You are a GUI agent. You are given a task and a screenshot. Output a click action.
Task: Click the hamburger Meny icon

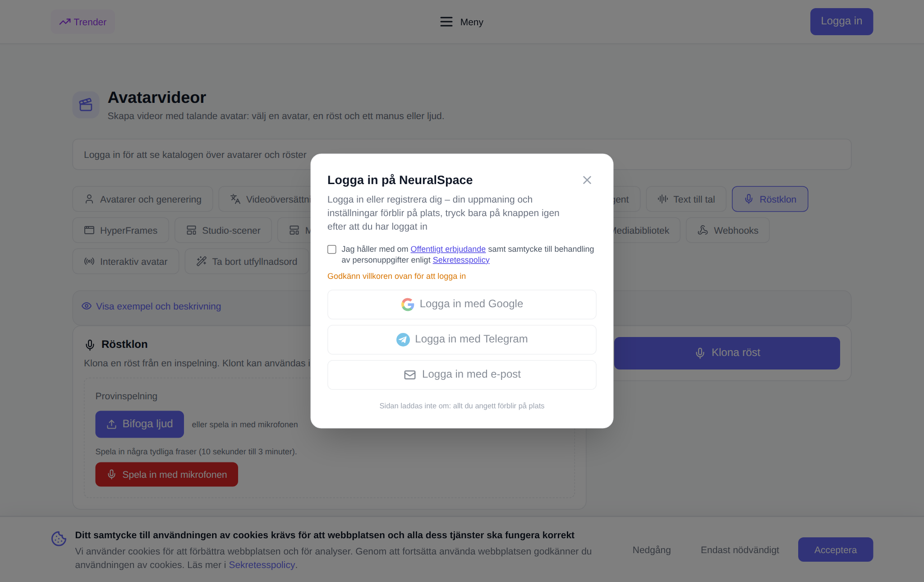click(x=446, y=22)
